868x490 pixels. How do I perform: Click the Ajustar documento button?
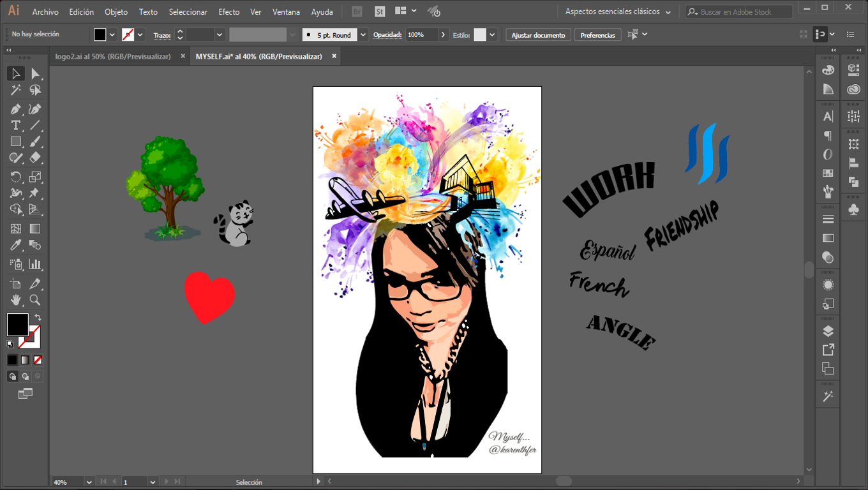538,35
